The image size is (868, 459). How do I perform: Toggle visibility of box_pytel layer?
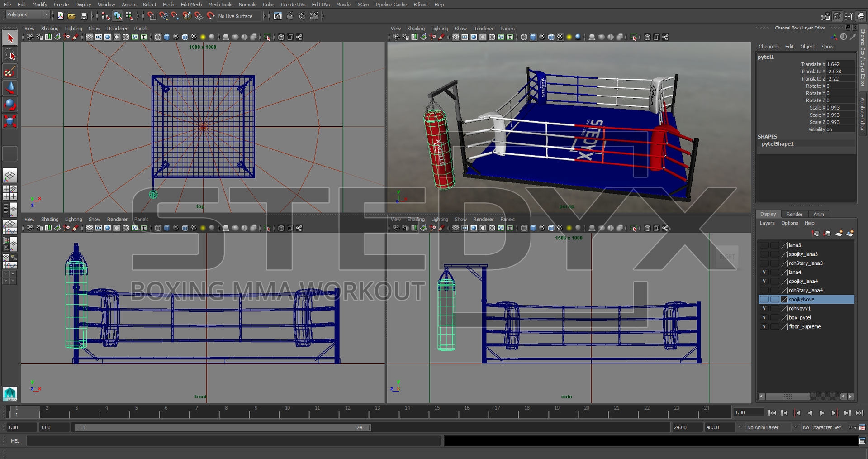tap(764, 317)
